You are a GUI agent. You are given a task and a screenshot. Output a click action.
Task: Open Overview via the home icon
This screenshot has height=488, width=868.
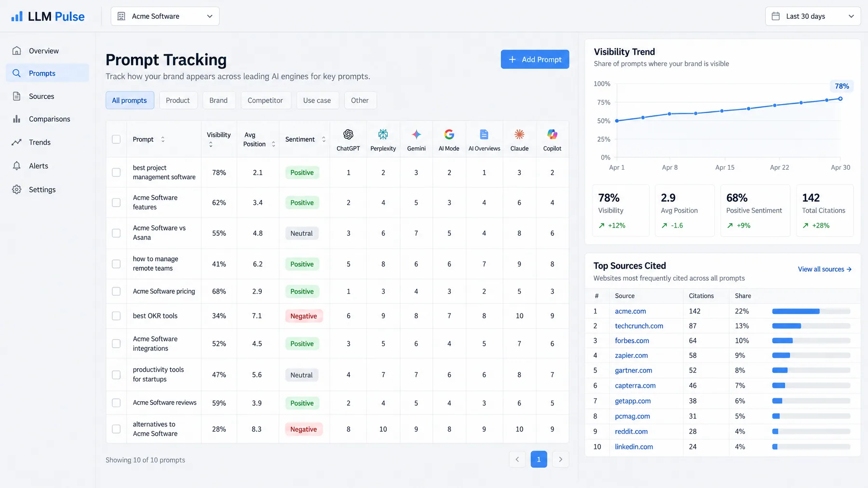[17, 51]
